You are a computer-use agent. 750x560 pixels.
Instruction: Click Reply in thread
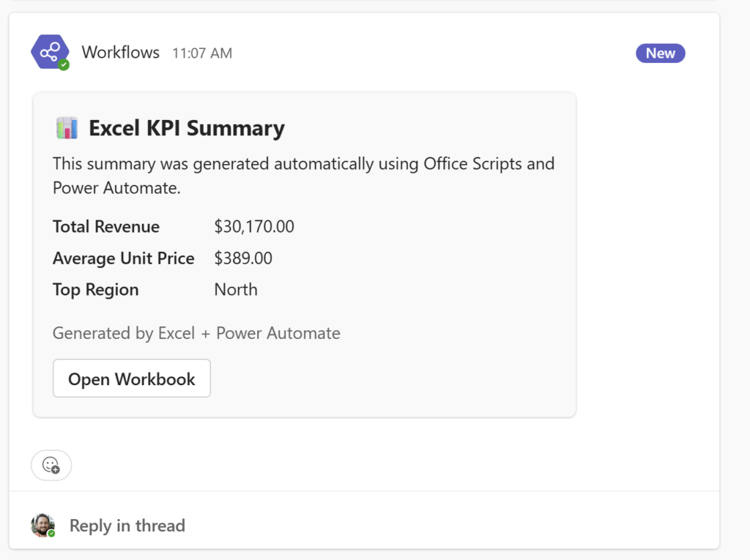pos(127,526)
